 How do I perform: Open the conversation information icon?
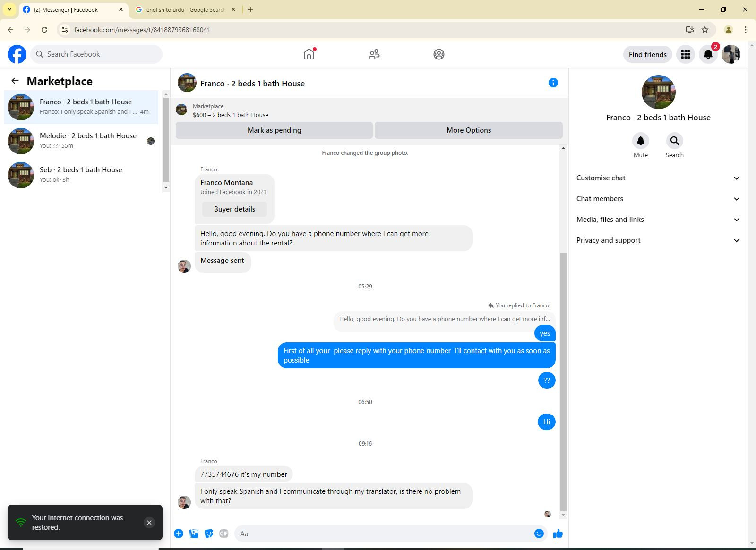[x=553, y=83]
